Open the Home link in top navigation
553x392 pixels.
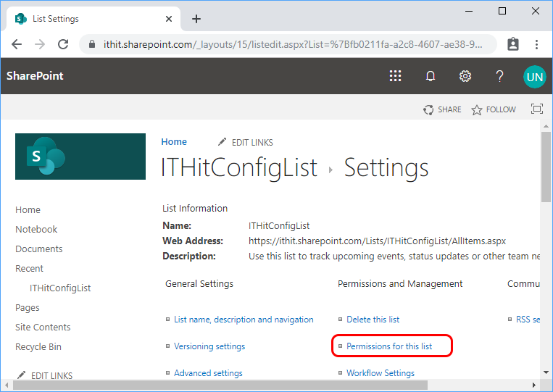point(174,142)
